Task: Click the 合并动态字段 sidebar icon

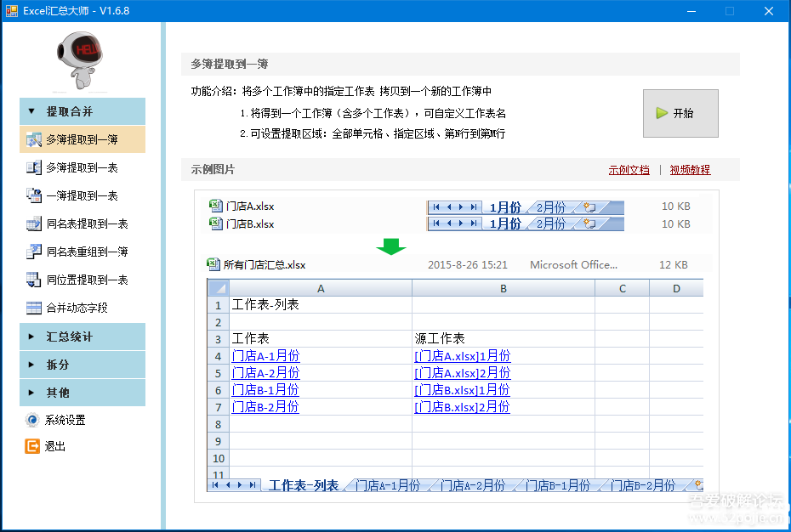Action: [34, 308]
